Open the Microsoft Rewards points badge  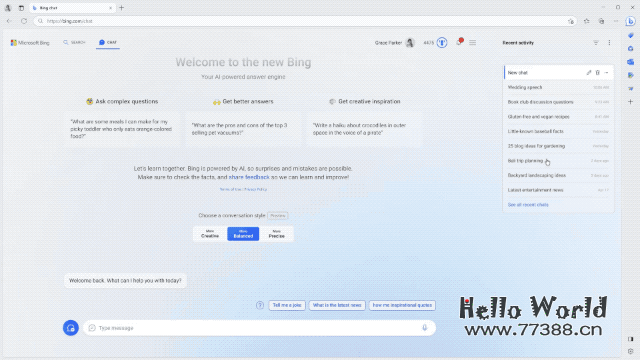(x=442, y=42)
